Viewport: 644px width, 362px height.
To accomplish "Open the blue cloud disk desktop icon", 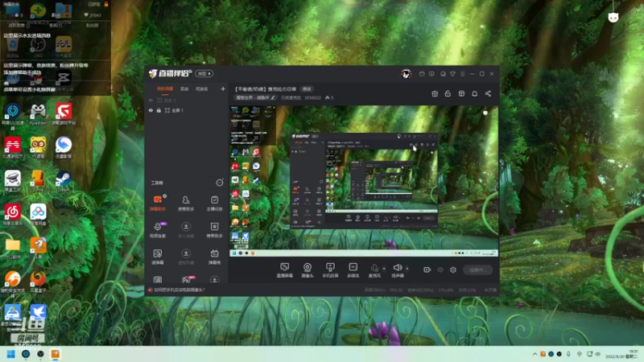I will pos(38,215).
